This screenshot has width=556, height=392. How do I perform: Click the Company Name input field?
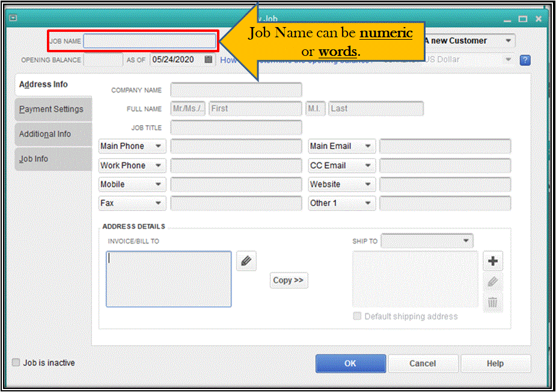tap(236, 90)
